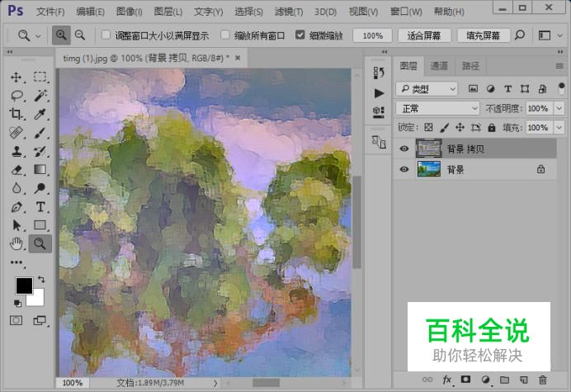Open the layer filter type dropdown

click(427, 89)
